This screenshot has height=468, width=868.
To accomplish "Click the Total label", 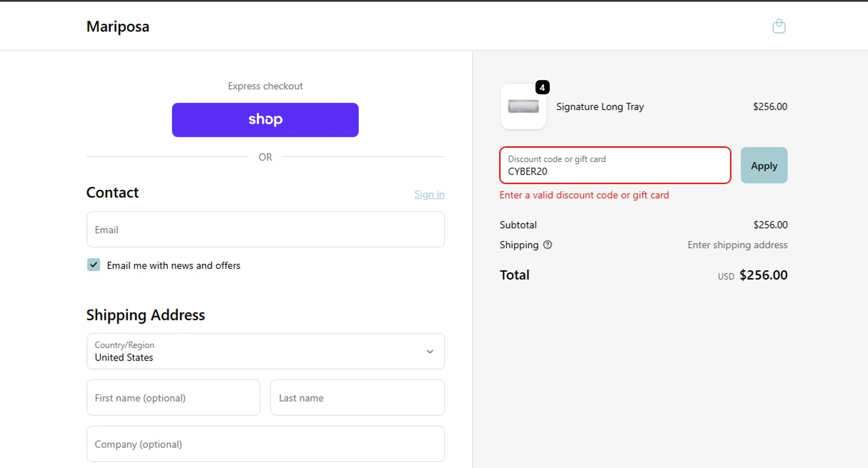I will pyautogui.click(x=514, y=275).
